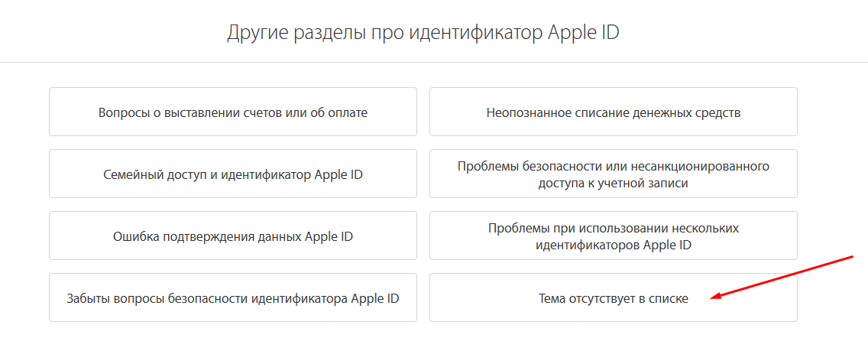Open "Вопросы о выставлении счетов или об оплате"
This screenshot has width=868, height=364.
pyautogui.click(x=232, y=112)
